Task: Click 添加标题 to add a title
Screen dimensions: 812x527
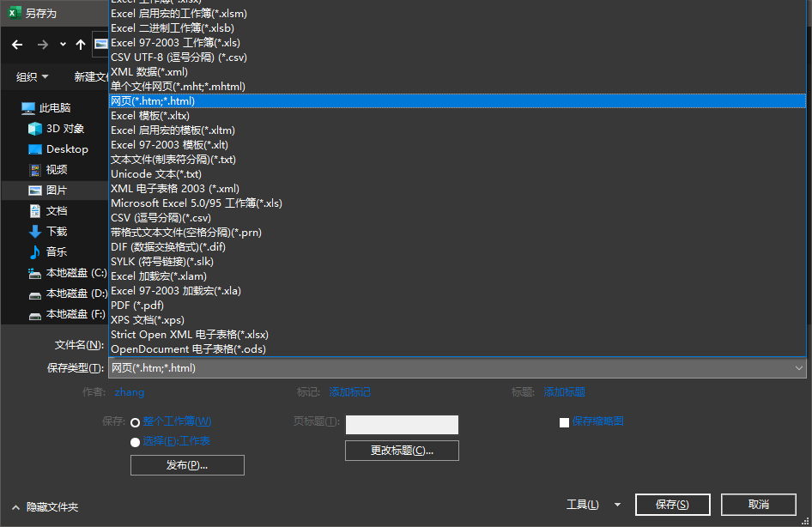Action: (565, 392)
